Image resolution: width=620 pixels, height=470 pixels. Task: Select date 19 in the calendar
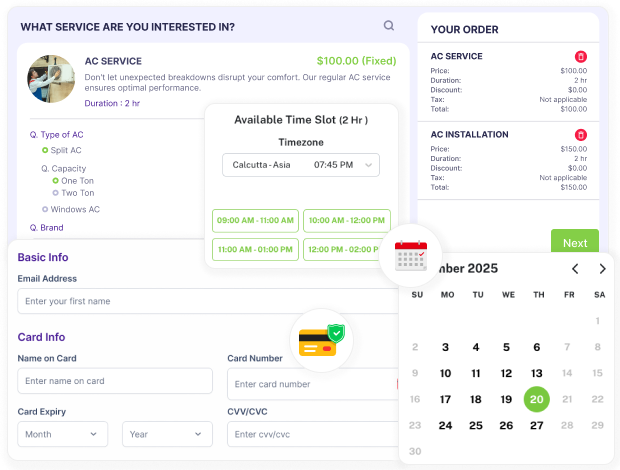pos(506,399)
